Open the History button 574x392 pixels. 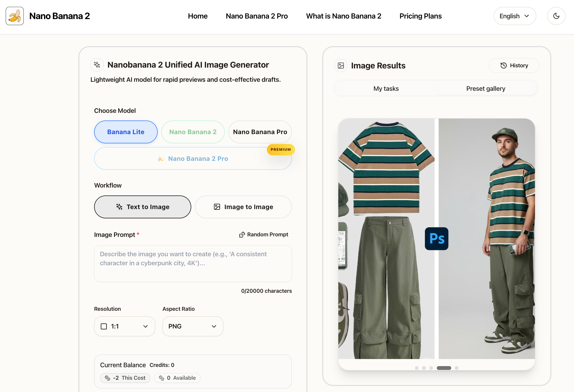coord(514,65)
